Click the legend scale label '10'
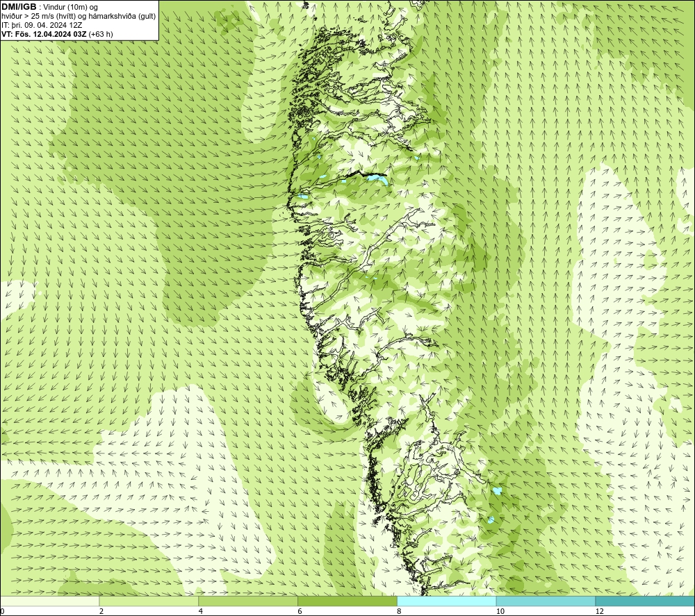 (x=500, y=611)
